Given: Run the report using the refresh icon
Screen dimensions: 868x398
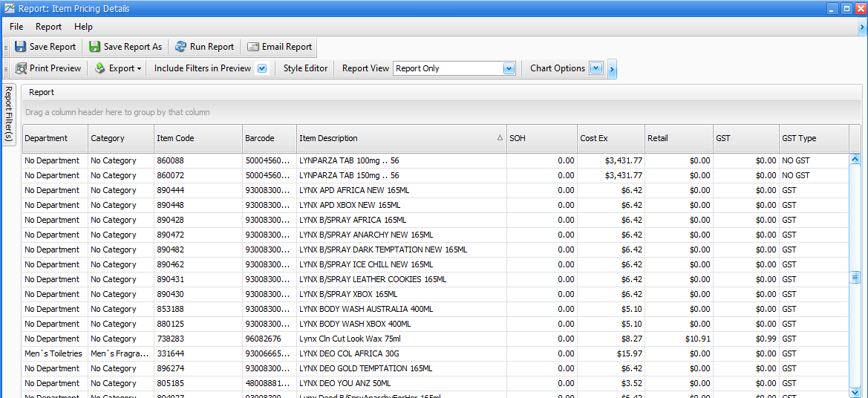Looking at the screenshot, I should point(180,47).
